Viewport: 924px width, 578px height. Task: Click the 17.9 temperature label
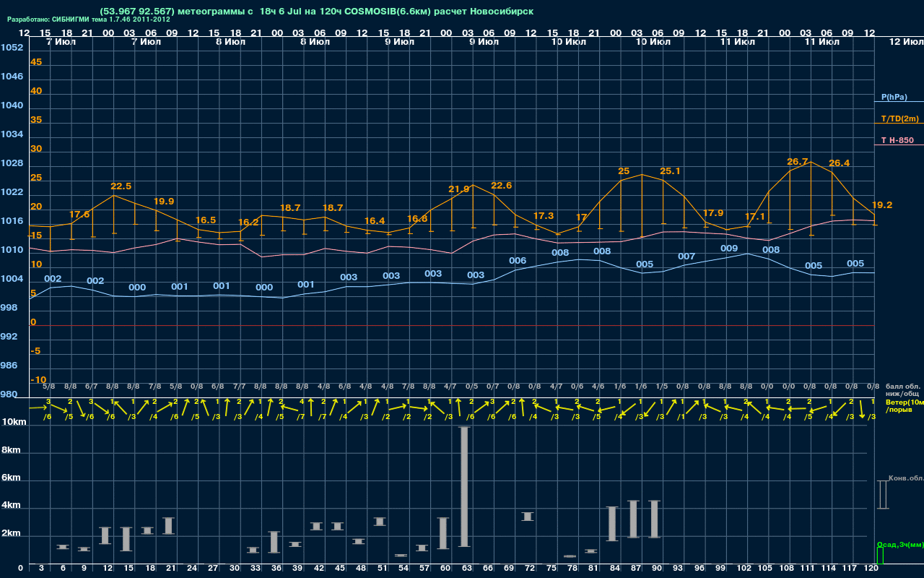point(712,213)
